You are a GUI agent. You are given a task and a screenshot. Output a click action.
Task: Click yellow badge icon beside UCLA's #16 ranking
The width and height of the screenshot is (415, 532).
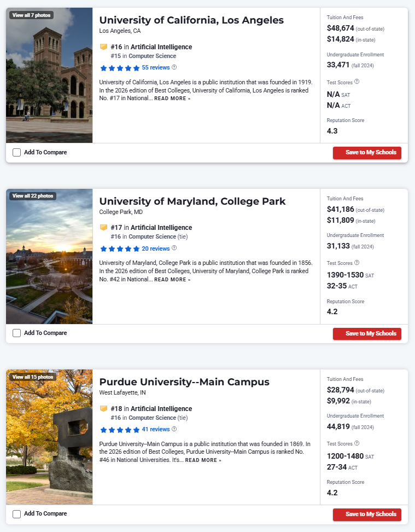103,47
